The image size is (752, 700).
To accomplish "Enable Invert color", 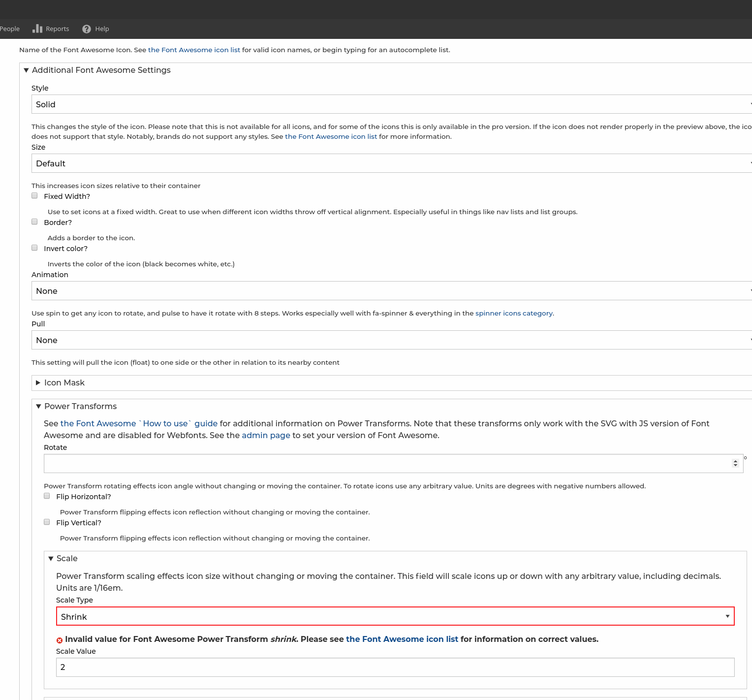I will point(34,248).
